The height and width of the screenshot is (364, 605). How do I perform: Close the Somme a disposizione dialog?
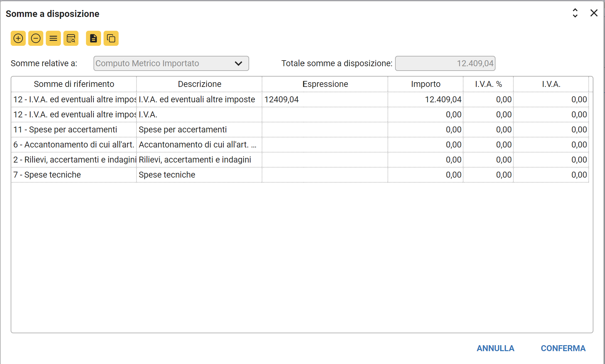594,13
